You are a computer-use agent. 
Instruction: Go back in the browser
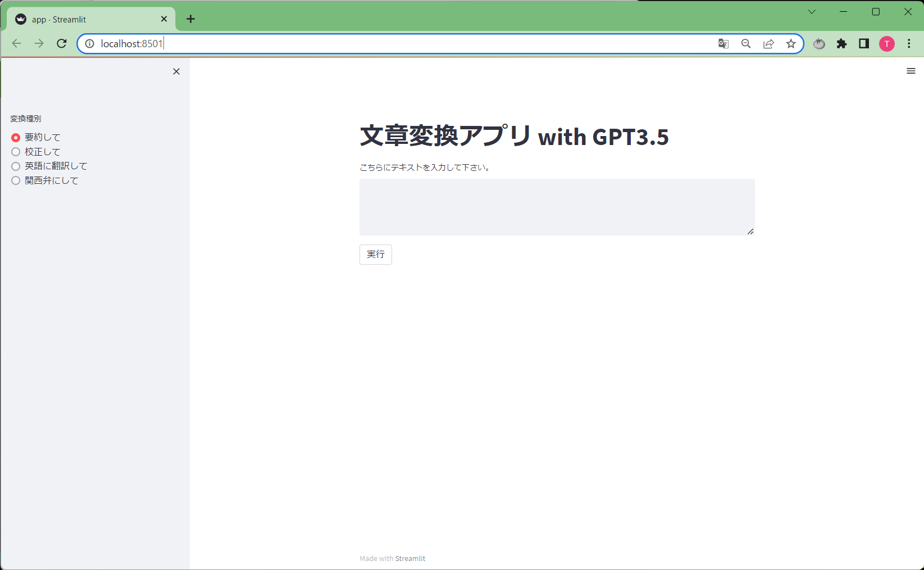coord(17,43)
